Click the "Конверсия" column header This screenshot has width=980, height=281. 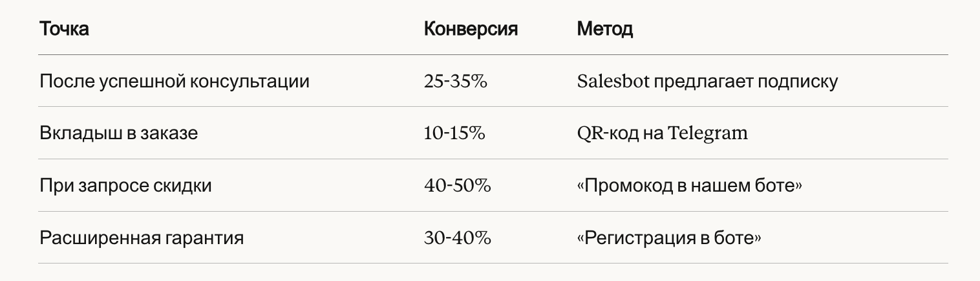[x=471, y=29]
